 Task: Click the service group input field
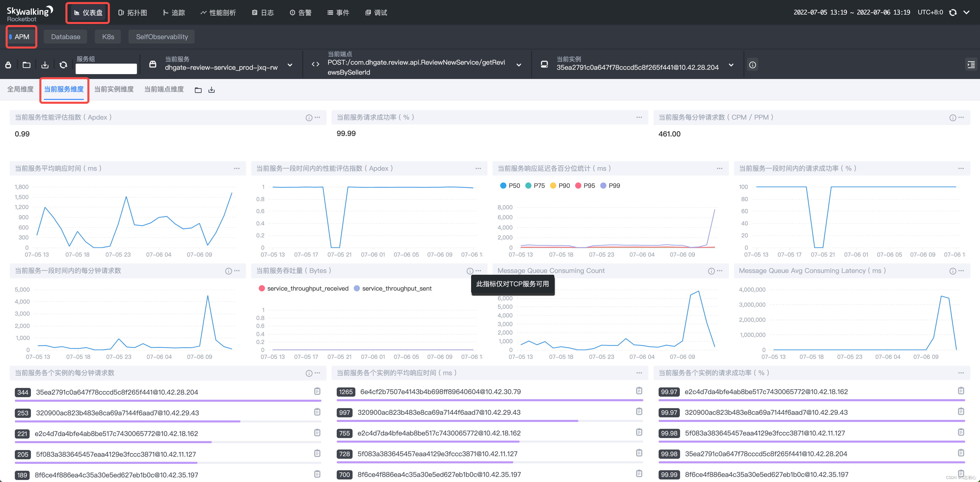(x=106, y=69)
